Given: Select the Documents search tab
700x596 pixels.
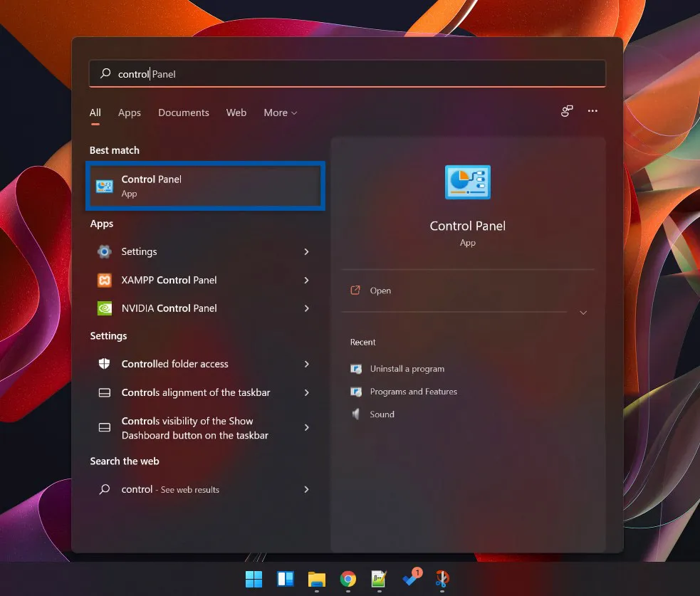Looking at the screenshot, I should pyautogui.click(x=183, y=113).
